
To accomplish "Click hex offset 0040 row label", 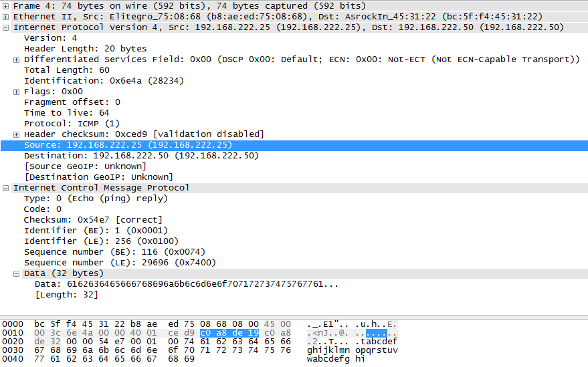I will tap(13, 359).
